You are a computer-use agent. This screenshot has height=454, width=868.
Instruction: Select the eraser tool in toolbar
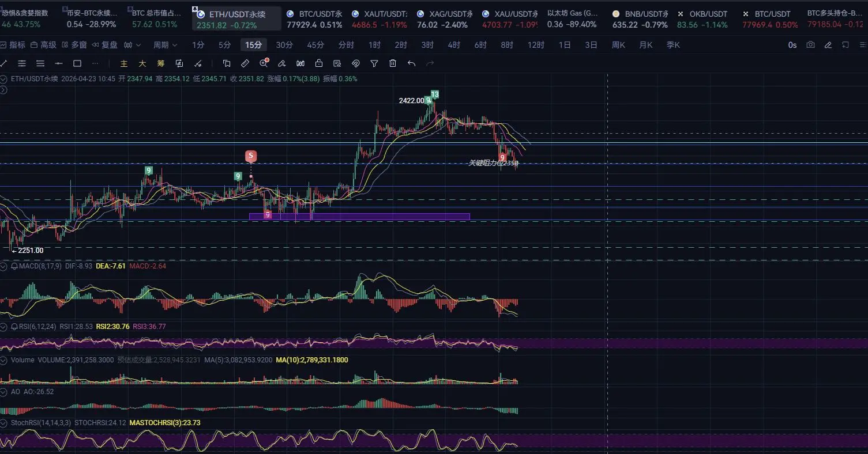point(282,63)
